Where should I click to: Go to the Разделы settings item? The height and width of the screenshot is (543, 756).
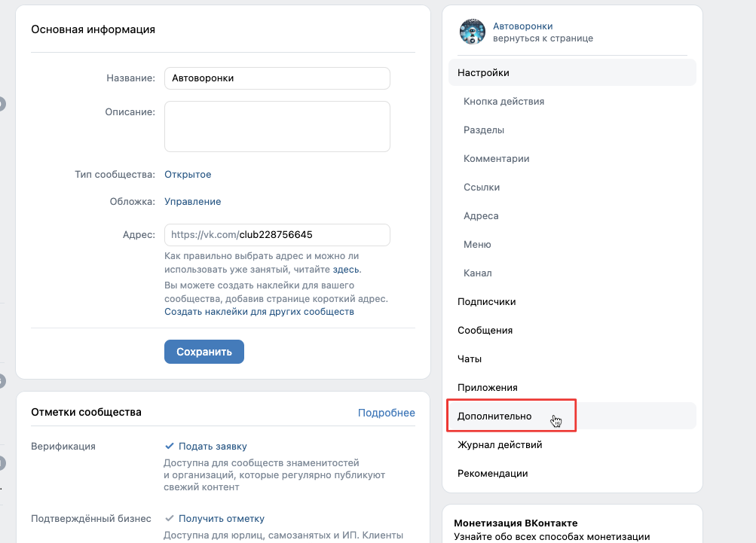coord(484,130)
